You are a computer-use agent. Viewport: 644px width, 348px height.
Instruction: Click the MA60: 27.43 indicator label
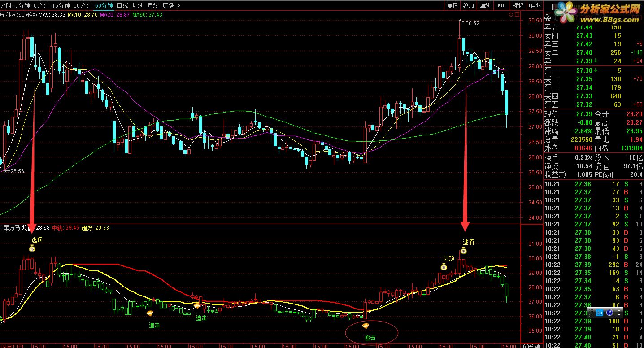147,15
